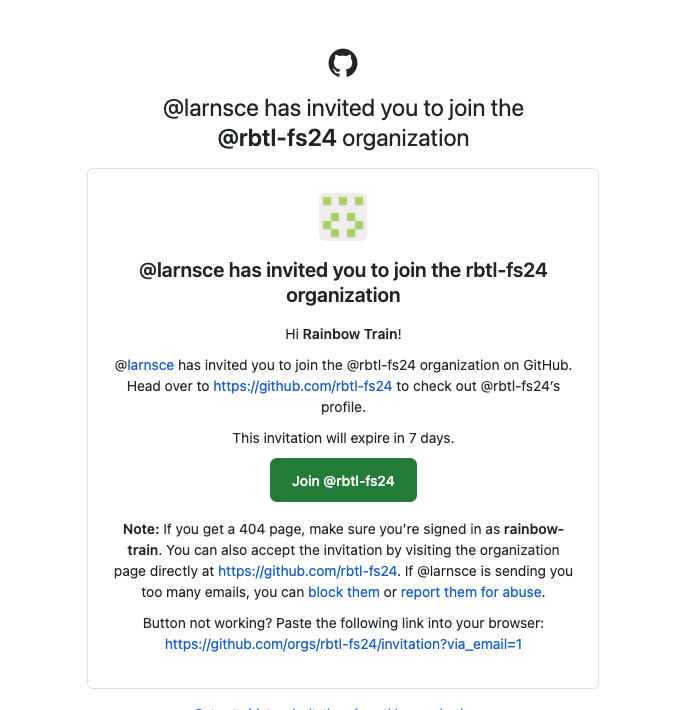This screenshot has width=691, height=710.
Task: Click 'report them for abuse' link
Action: coord(471,592)
